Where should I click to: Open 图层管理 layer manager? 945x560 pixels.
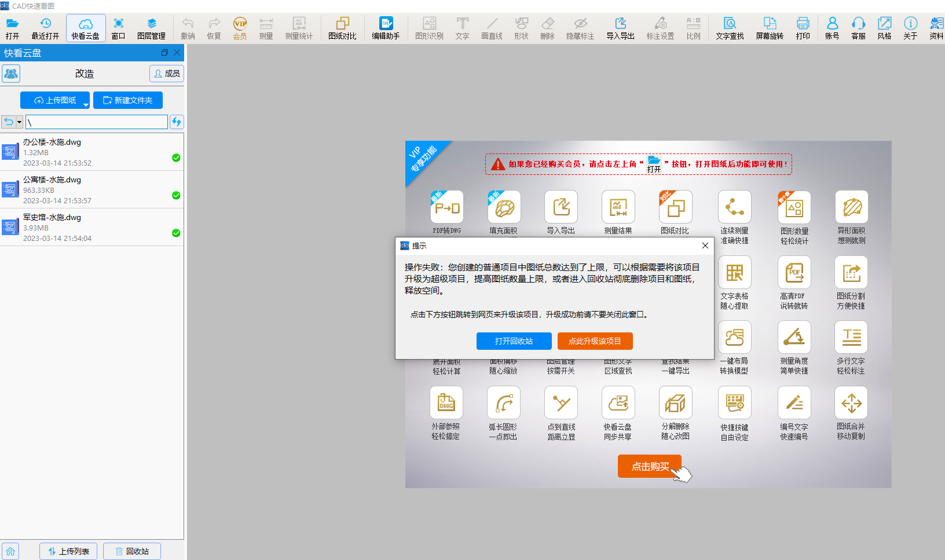(151, 28)
